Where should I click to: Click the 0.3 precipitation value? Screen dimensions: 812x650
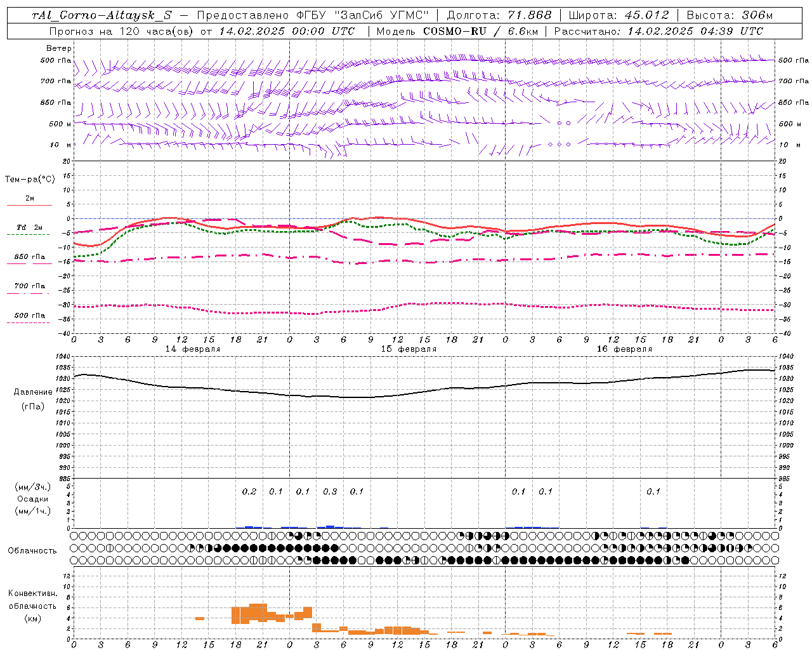click(330, 491)
